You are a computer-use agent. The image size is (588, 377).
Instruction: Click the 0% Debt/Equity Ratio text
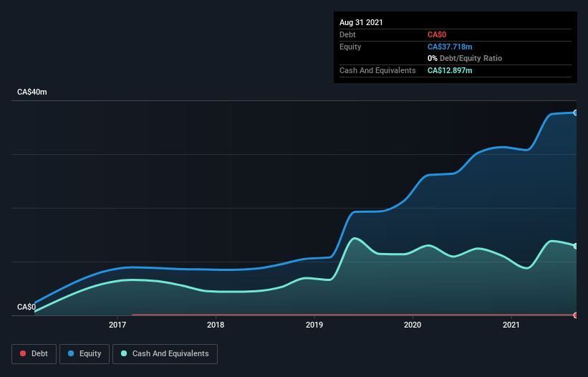click(465, 58)
